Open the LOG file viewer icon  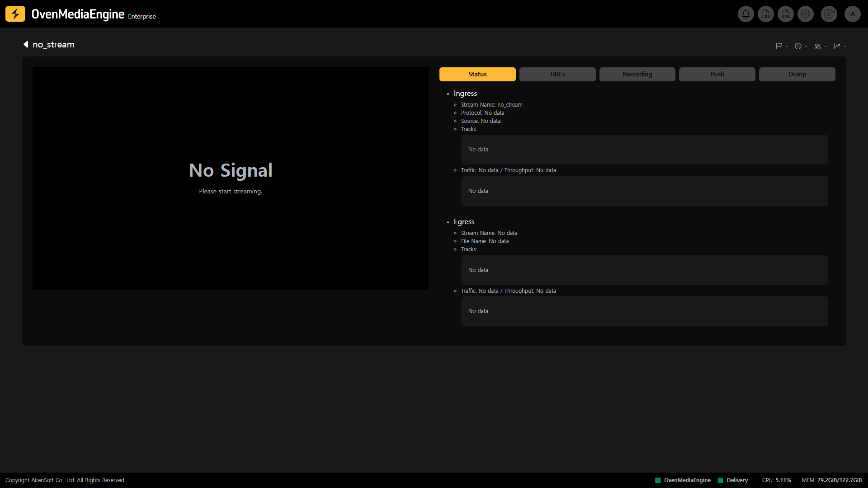[766, 14]
